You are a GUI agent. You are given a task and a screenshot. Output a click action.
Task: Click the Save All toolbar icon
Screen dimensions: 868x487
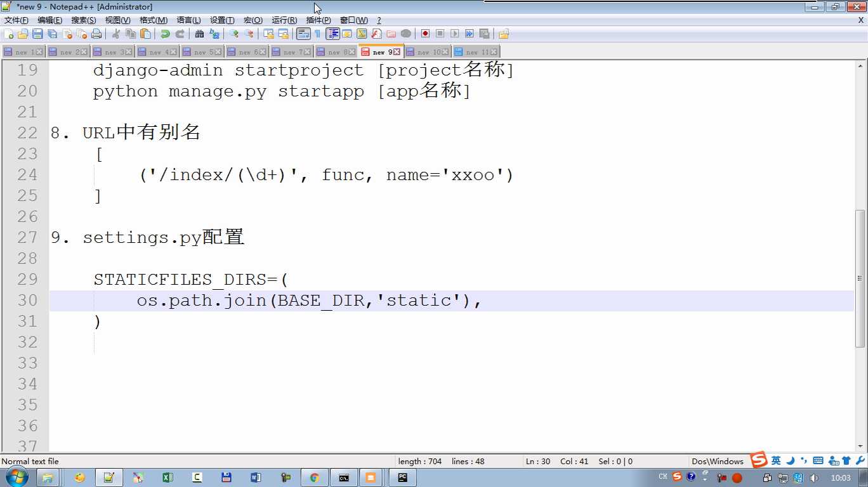click(52, 34)
